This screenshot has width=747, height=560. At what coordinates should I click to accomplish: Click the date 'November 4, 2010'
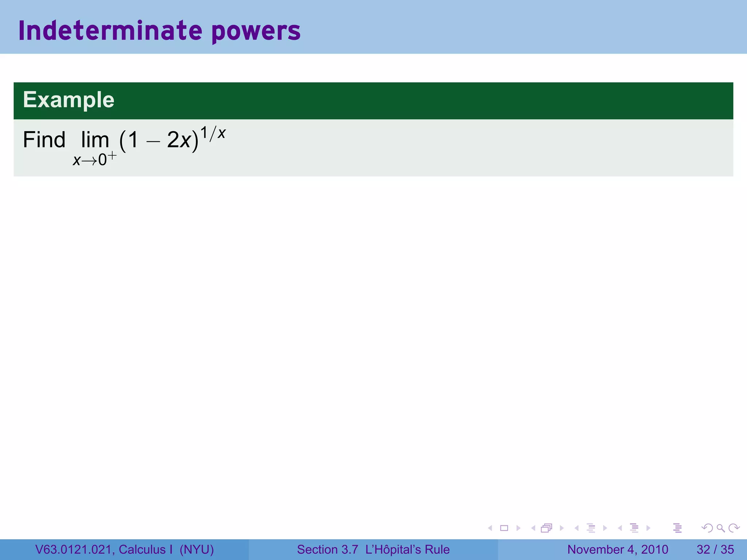click(x=618, y=549)
